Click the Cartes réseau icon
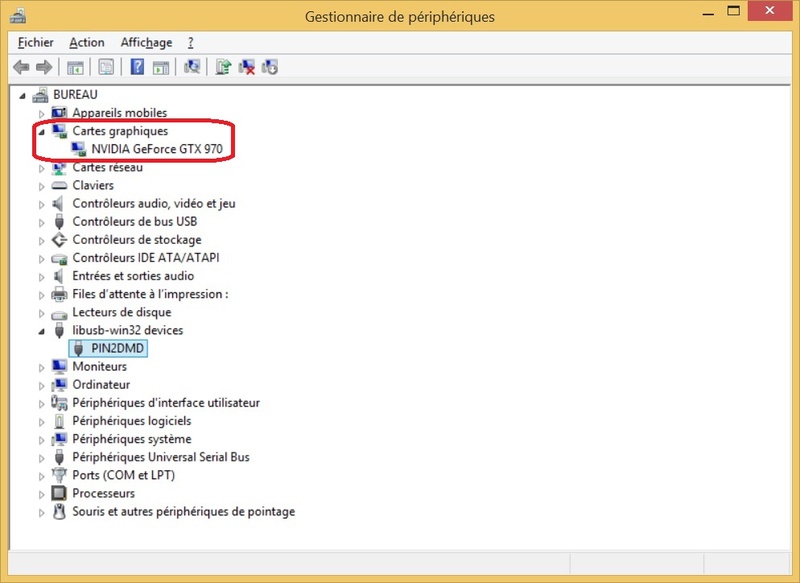This screenshot has width=800, height=583. tap(59, 167)
